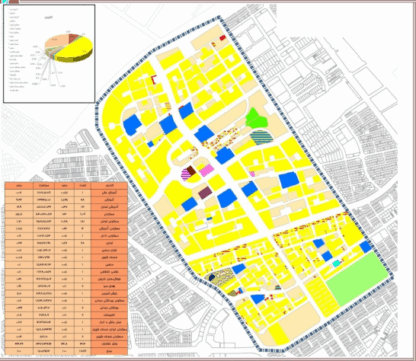
Task: Select the last row of the orange table
Action: pos(66,351)
